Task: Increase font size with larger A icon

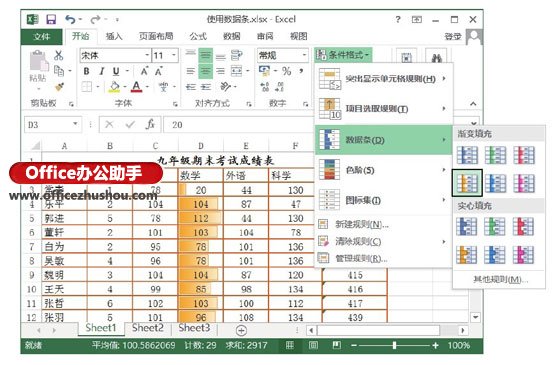Action: pos(144,71)
